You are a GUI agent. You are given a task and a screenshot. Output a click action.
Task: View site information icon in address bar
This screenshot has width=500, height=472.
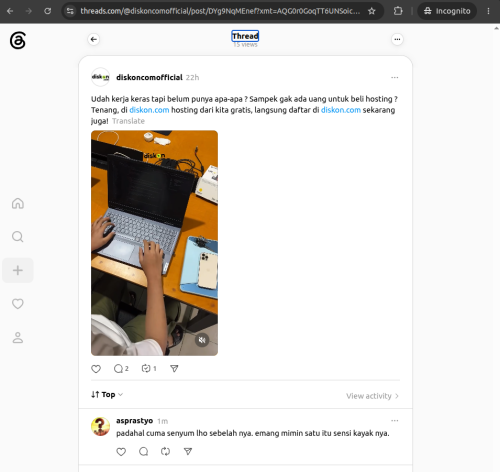[70, 11]
